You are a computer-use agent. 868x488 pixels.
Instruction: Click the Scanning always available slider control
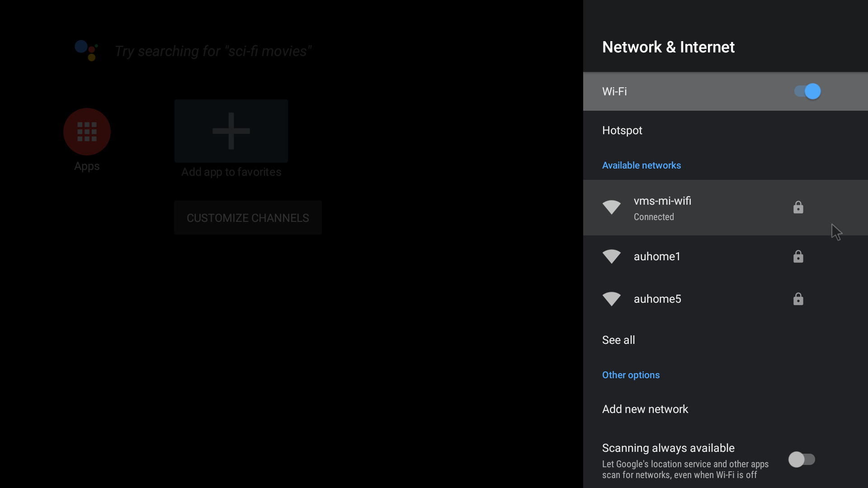(x=802, y=460)
